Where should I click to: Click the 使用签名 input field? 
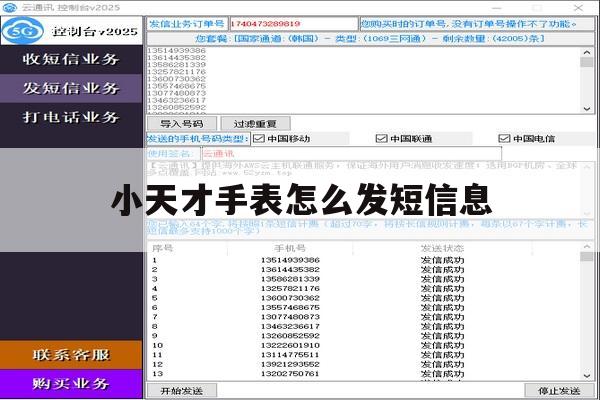pos(352,154)
